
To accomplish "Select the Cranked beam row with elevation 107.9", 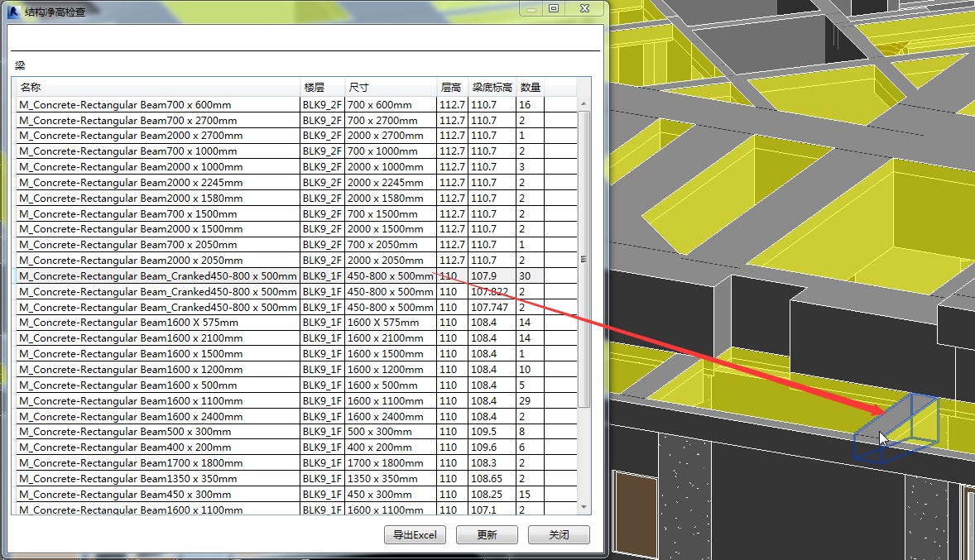I will (157, 276).
